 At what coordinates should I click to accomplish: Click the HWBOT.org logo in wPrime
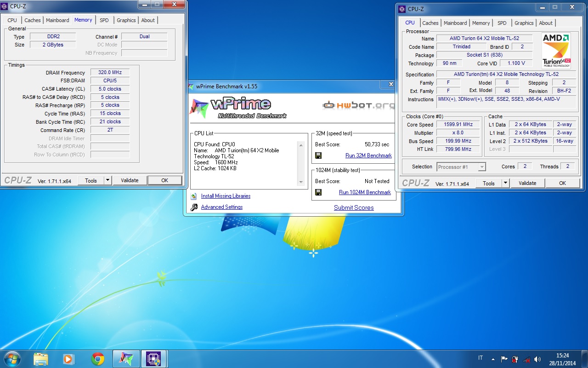click(358, 105)
